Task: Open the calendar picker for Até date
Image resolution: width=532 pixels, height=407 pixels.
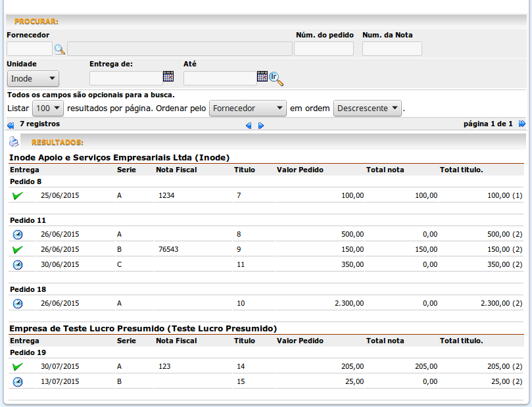Action: pos(262,77)
